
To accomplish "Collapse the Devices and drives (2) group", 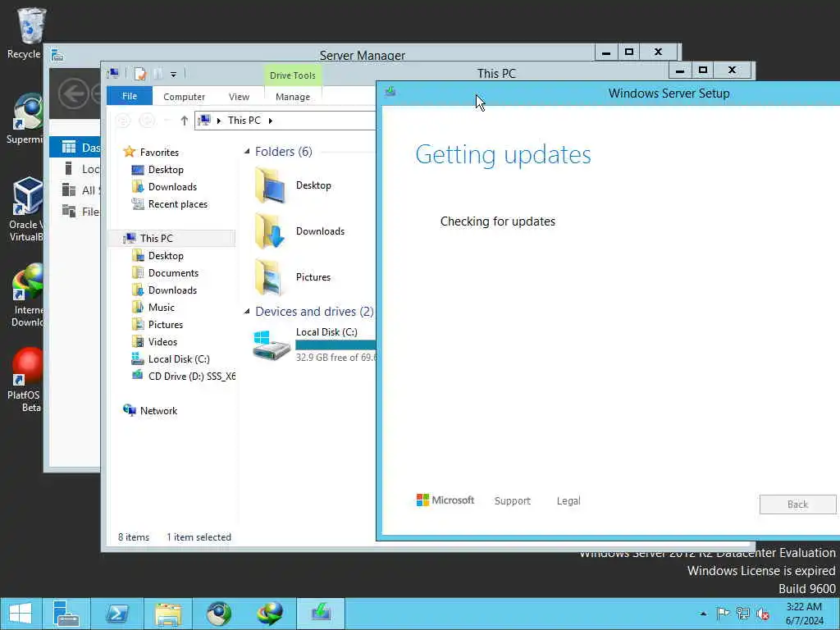I will 247,312.
